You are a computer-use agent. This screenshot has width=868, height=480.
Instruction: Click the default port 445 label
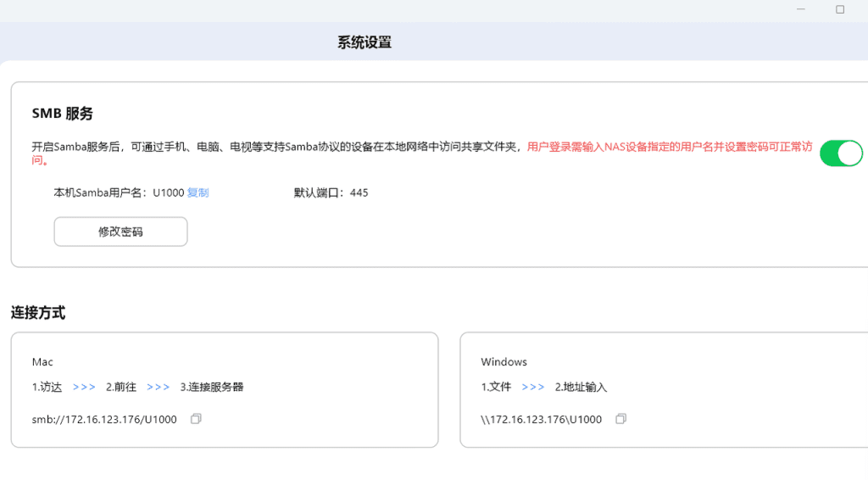331,193
